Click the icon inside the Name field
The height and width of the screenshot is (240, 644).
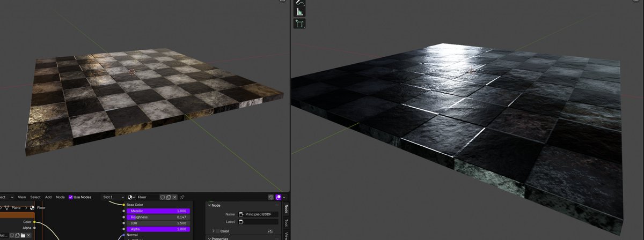point(241,214)
